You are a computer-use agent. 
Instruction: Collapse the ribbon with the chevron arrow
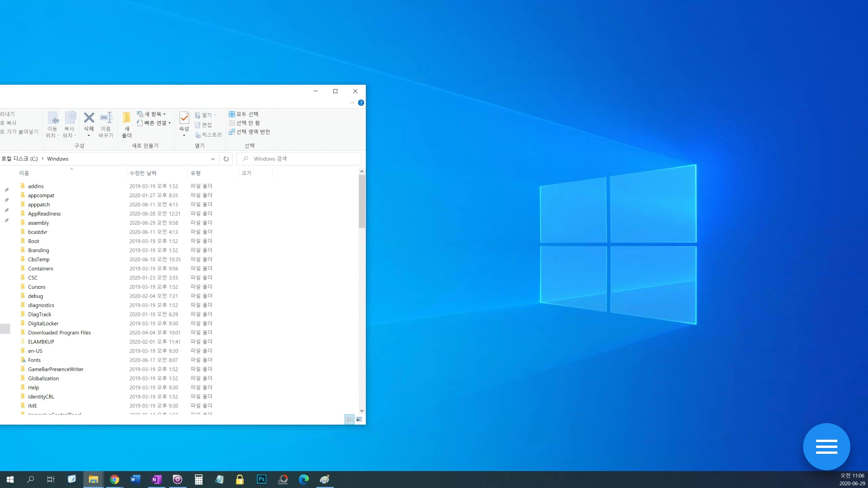(352, 103)
